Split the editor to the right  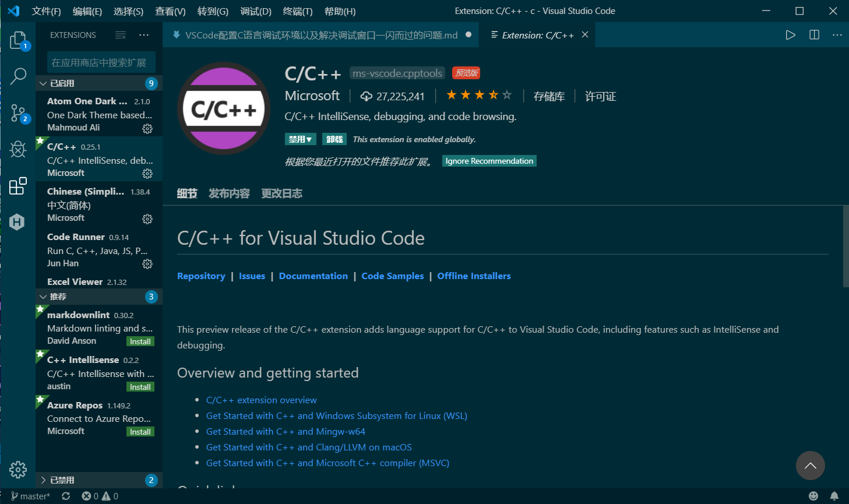(815, 35)
